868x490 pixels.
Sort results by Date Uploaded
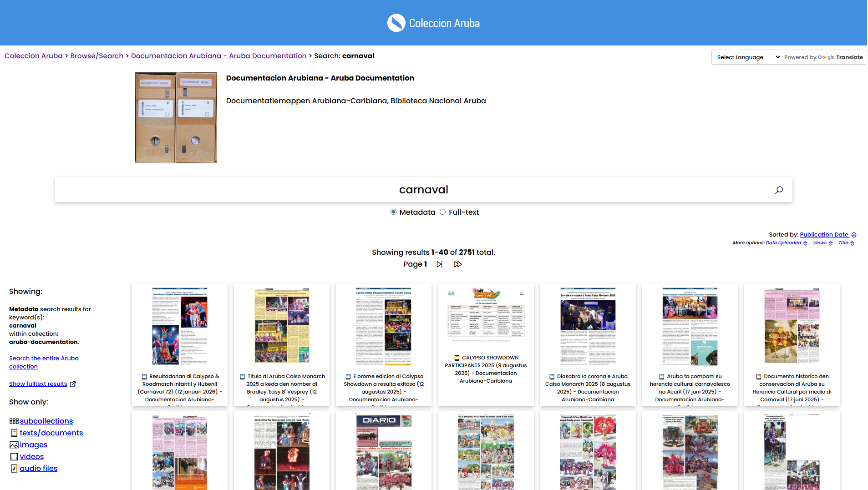click(783, 243)
